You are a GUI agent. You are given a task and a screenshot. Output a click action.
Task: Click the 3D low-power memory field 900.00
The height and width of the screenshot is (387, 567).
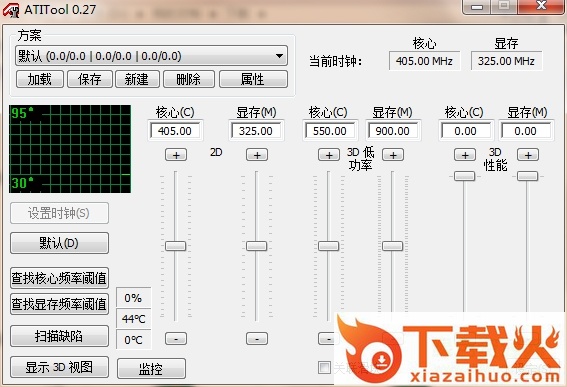tap(393, 131)
